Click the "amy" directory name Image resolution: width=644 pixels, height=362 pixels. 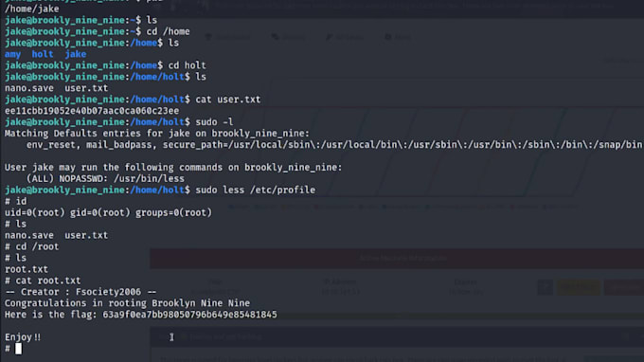[x=12, y=54]
